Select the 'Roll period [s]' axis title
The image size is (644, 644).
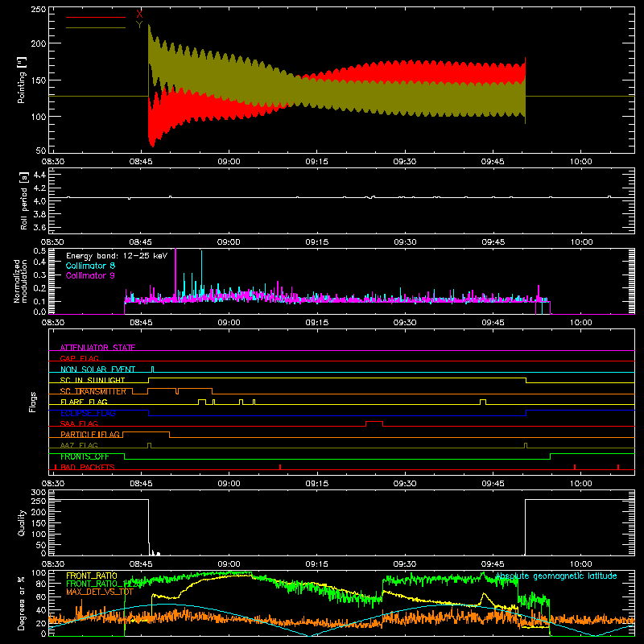24,200
